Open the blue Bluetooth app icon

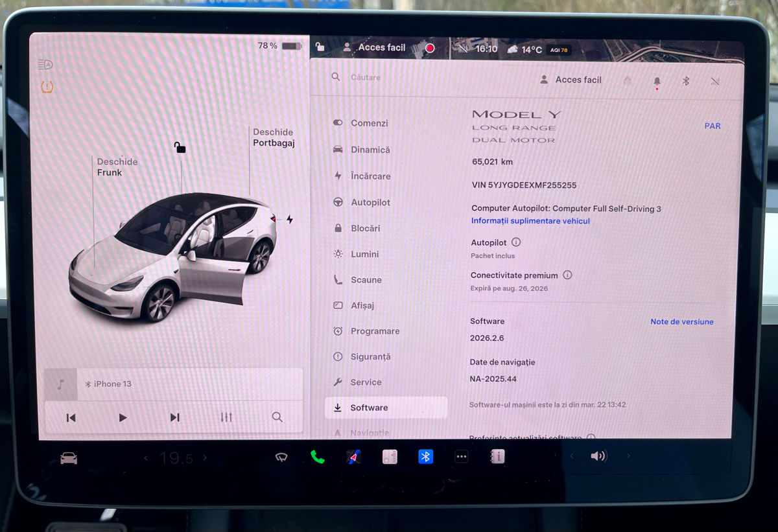click(x=425, y=457)
